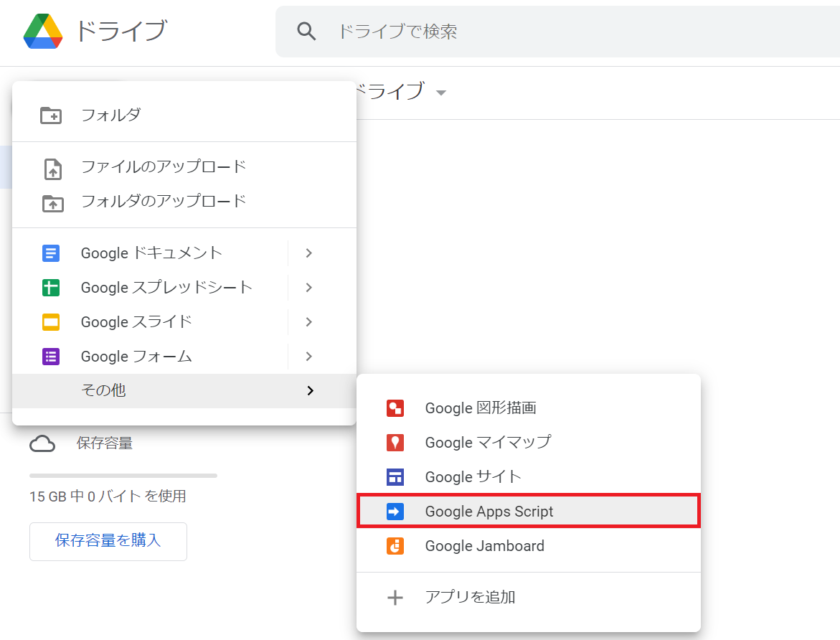
Task: Create a Google ドキュメント
Action: 150,253
